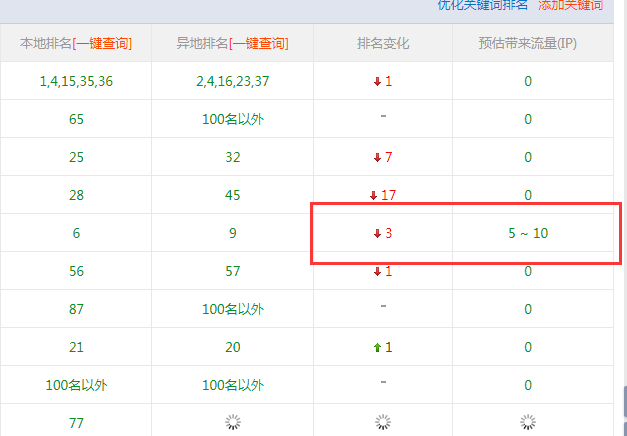
Task: Click the red down arrow beside 7
Action: (x=377, y=158)
